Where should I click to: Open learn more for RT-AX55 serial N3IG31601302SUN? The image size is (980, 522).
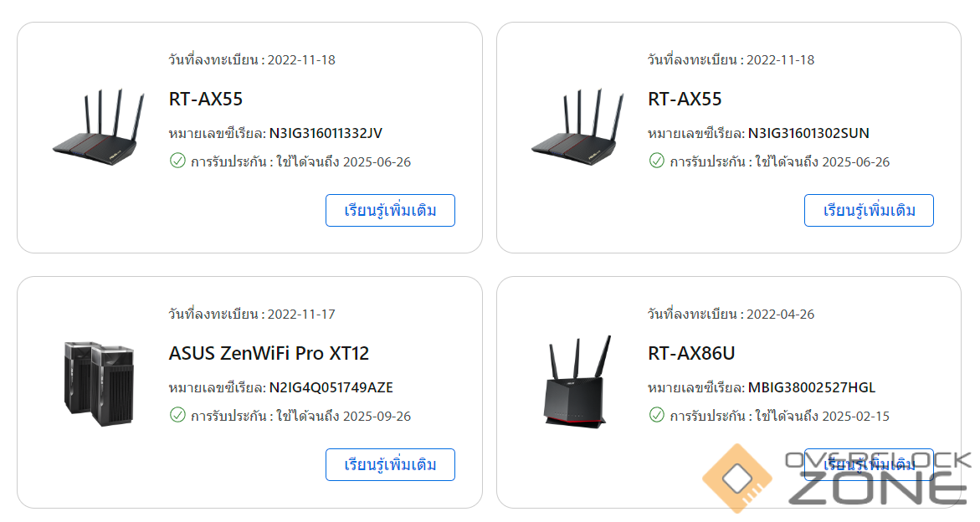coord(869,211)
